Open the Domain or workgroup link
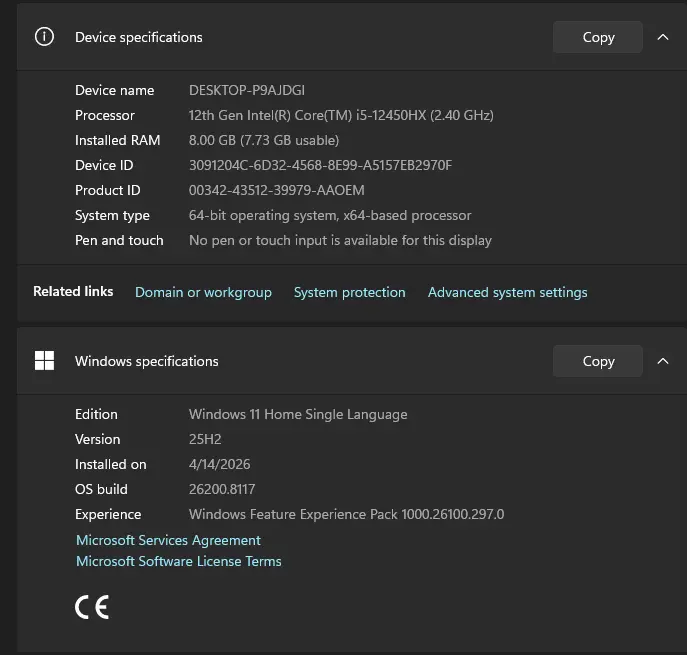This screenshot has width=687, height=655. tap(203, 292)
